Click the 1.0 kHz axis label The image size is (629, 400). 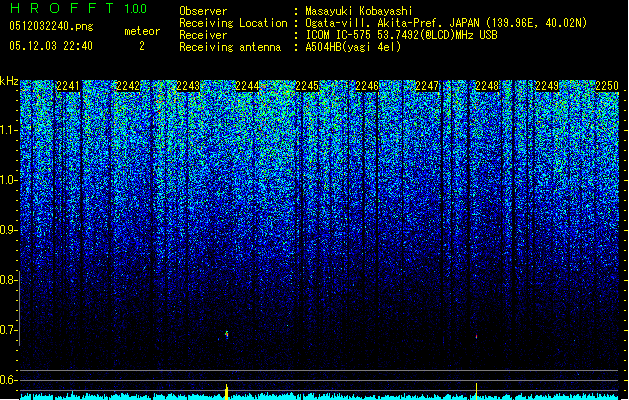[x=9, y=180]
